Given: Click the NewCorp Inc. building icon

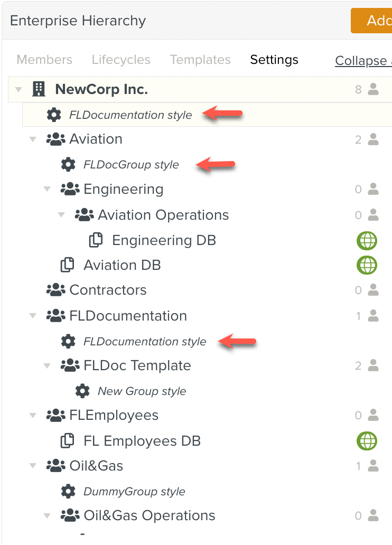Looking at the screenshot, I should [39, 89].
